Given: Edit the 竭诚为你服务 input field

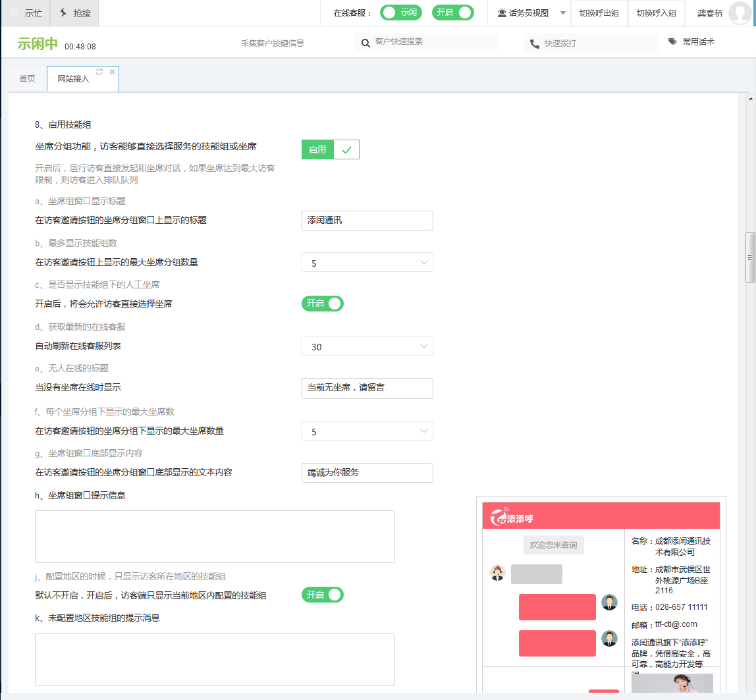Looking at the screenshot, I should (x=367, y=472).
